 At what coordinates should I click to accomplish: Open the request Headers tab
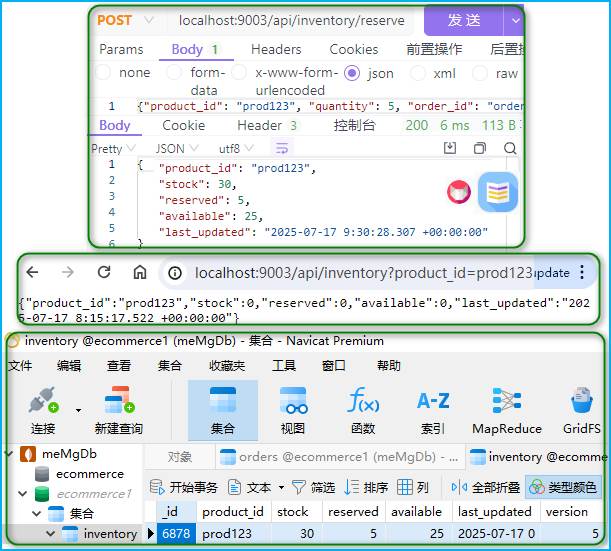click(276, 49)
